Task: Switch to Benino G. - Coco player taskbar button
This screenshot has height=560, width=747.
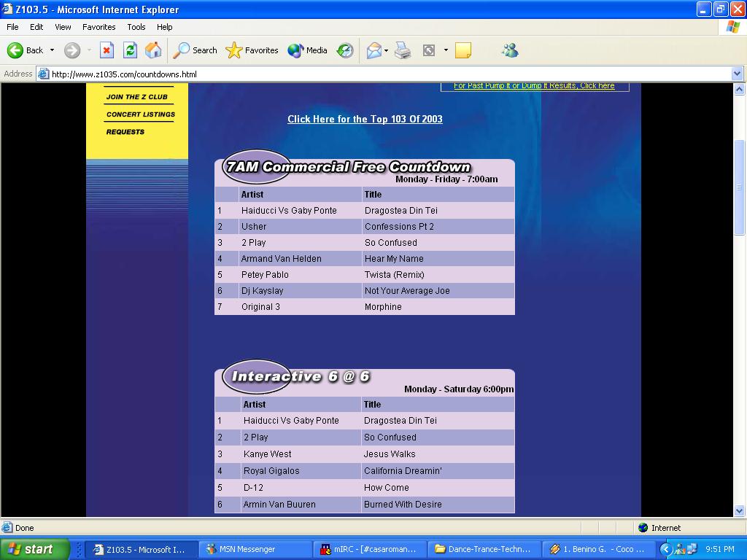Action: 598,549
